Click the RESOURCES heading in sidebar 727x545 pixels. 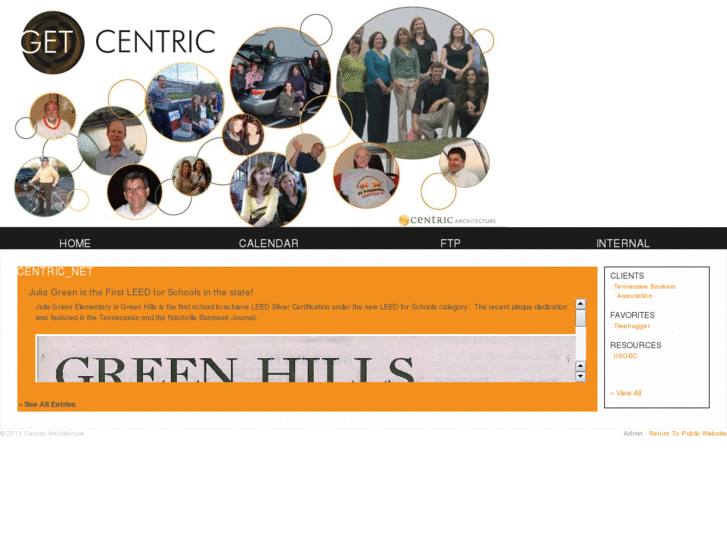(x=635, y=345)
